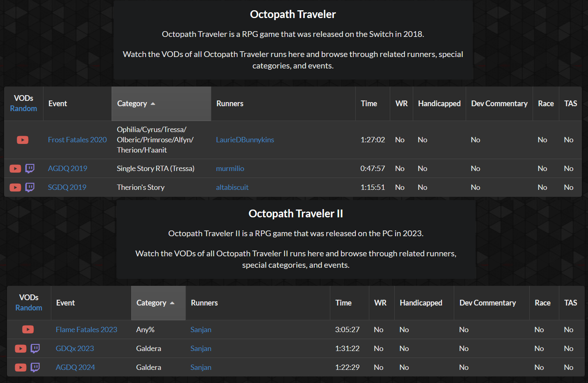View runner altabiscuit profile
Image resolution: width=588 pixels, height=383 pixels.
click(x=232, y=187)
